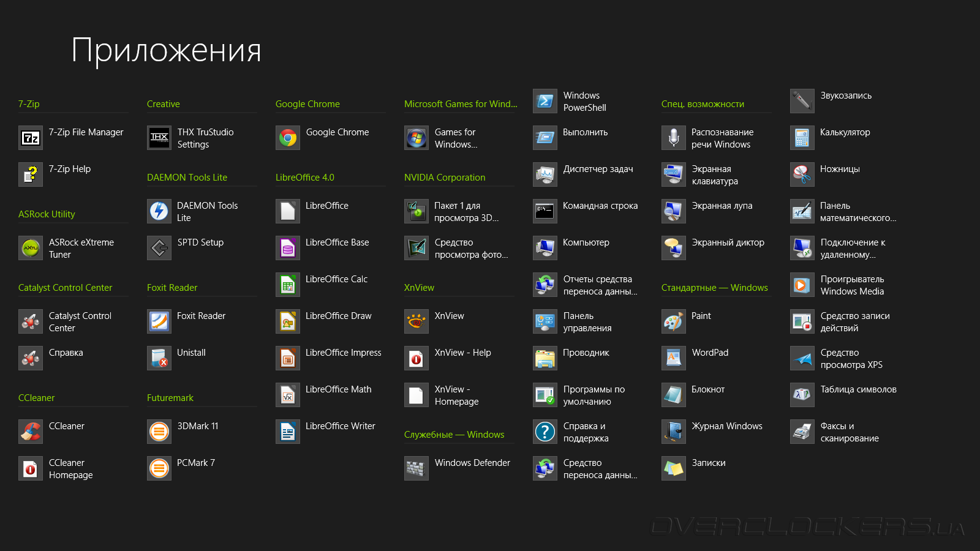The image size is (980, 551).
Task: Launch Ножницы scissors icon
Action: point(802,174)
